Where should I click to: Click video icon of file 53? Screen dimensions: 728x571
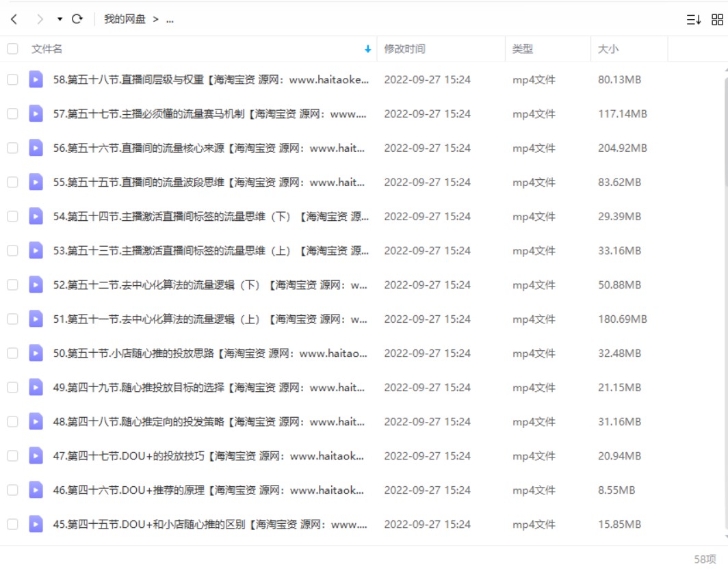point(36,250)
